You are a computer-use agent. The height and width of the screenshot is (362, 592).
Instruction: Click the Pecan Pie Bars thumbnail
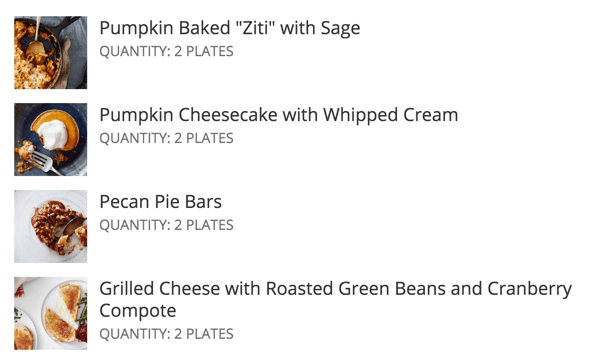click(51, 226)
